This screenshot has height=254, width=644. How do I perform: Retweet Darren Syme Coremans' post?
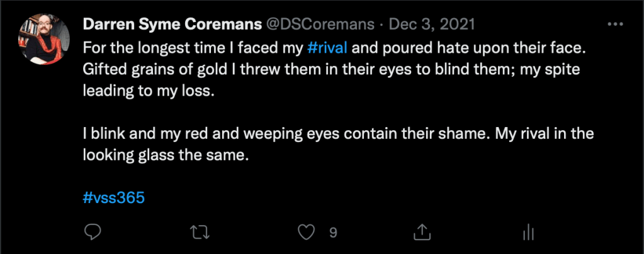coord(199,232)
